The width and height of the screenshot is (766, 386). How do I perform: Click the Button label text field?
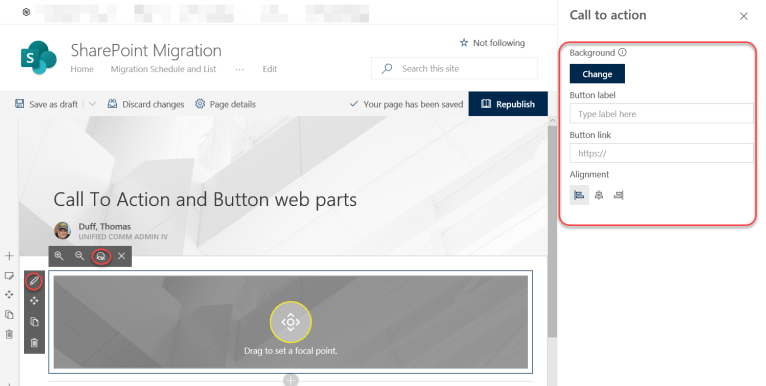pyautogui.click(x=661, y=113)
